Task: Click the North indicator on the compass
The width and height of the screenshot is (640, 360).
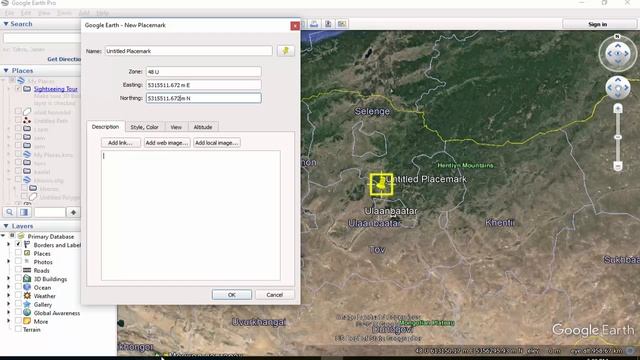Action: pyautogui.click(x=617, y=36)
